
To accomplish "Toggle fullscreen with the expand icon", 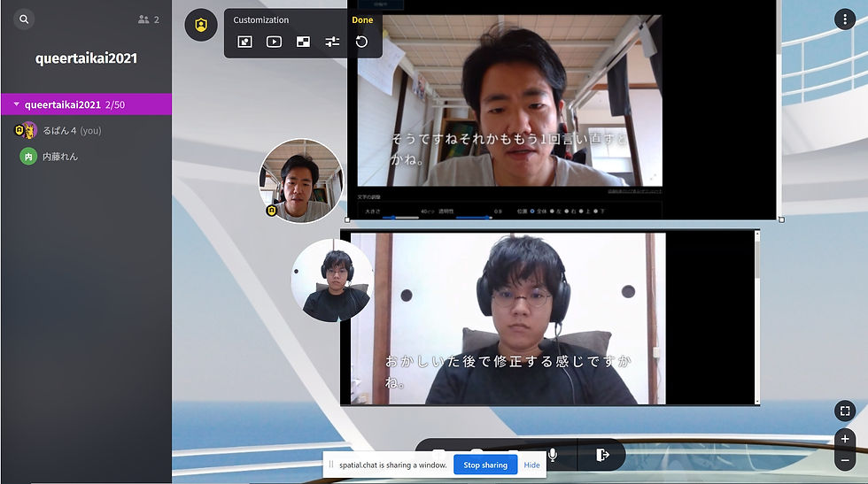I will click(845, 411).
